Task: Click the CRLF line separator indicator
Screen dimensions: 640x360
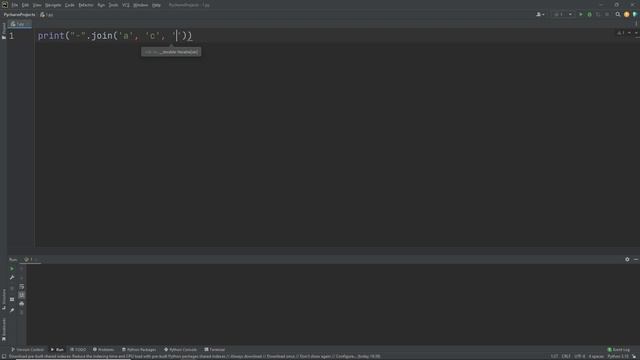Action: (566, 357)
